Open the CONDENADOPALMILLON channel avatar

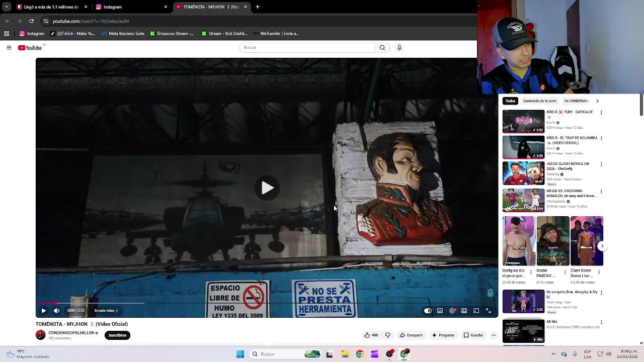(x=41, y=335)
